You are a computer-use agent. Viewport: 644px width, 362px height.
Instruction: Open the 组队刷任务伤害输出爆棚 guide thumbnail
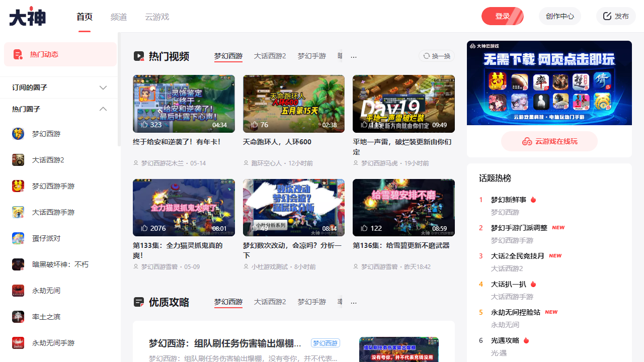point(399,349)
